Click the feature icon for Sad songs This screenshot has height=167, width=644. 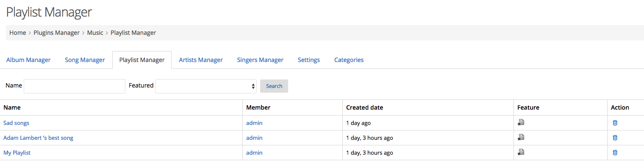tap(521, 122)
